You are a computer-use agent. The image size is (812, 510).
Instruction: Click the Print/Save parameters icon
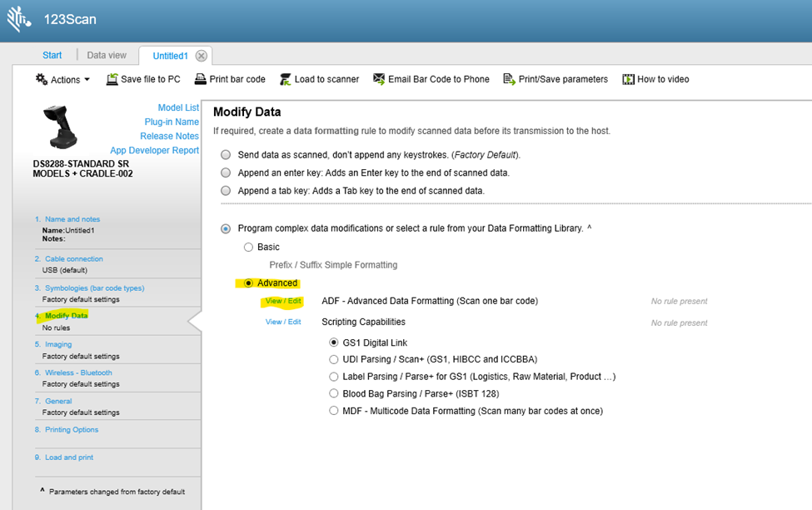(x=510, y=79)
